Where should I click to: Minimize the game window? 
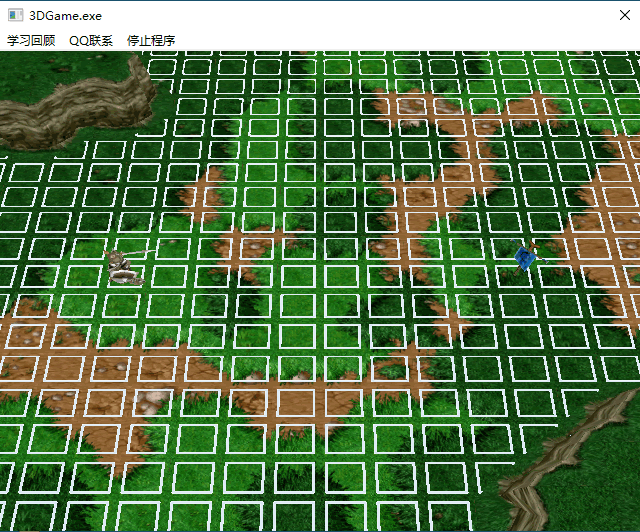pyautogui.click(x=524, y=16)
